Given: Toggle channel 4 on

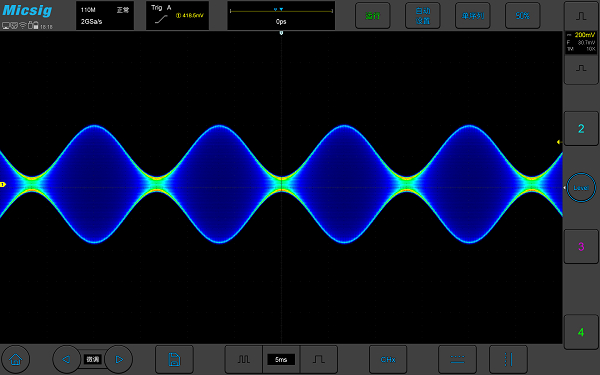Looking at the screenshot, I should 581,332.
